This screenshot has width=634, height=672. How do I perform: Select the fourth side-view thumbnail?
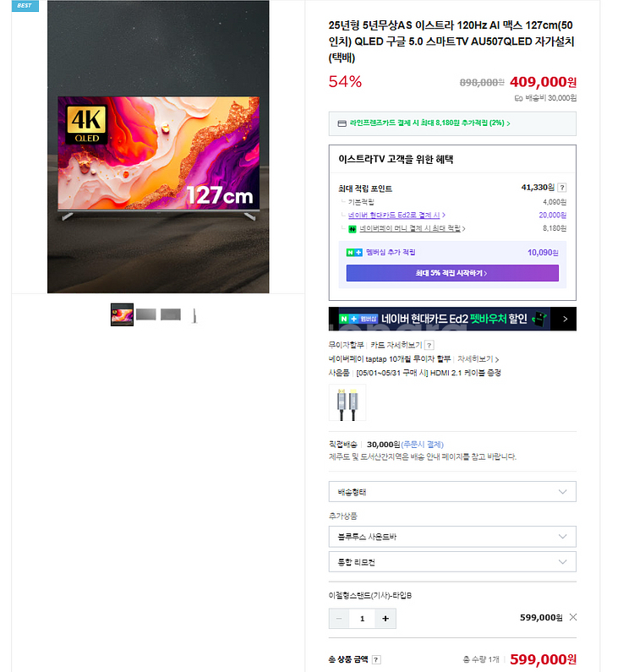tap(194, 315)
